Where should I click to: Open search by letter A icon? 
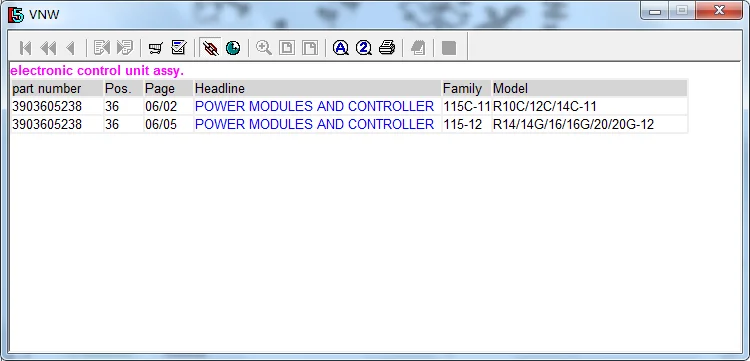point(341,48)
